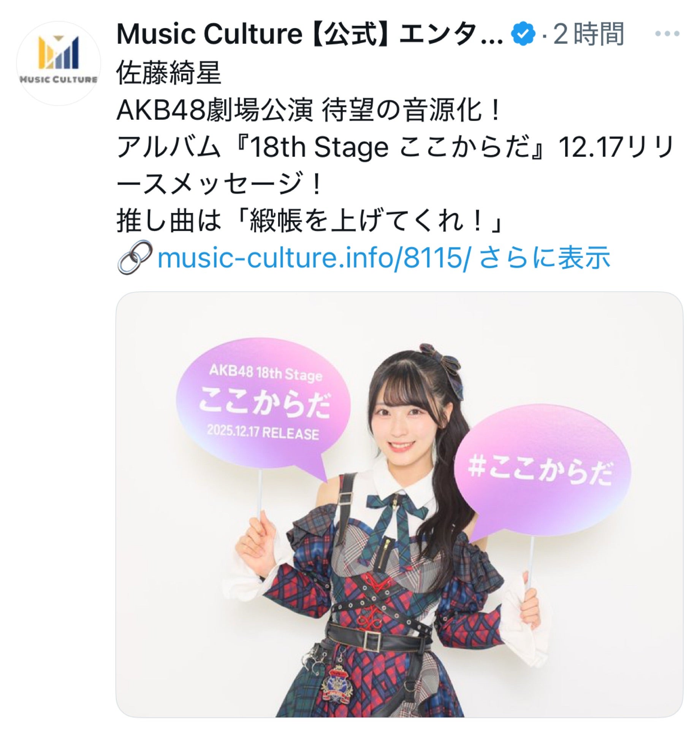Open the attached photo of the idol
Viewport: 700px width, 730px height.
[399, 505]
